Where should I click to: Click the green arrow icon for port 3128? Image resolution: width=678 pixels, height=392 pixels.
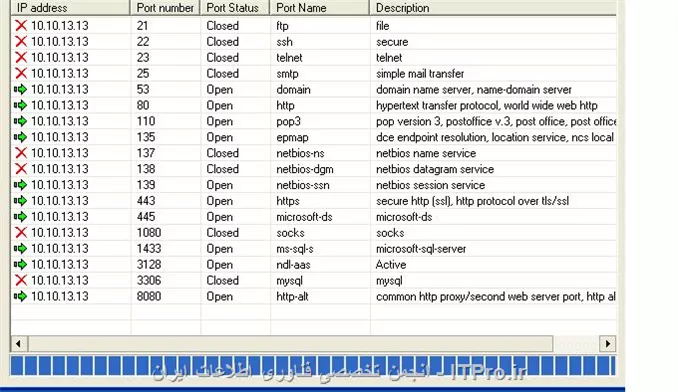tap(20, 265)
